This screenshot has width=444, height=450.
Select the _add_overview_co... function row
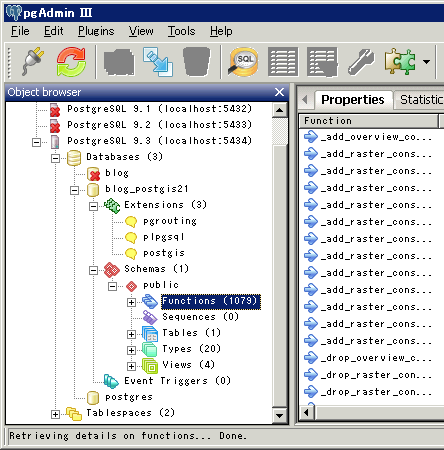368,137
